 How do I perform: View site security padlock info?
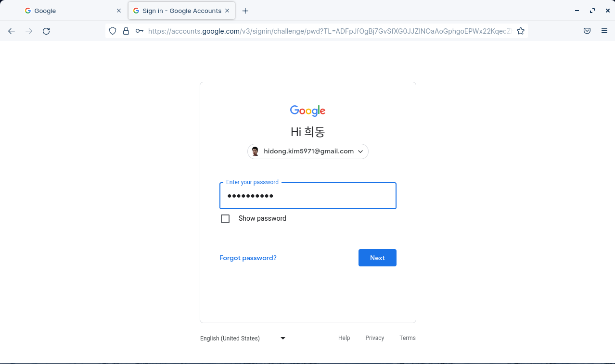(x=126, y=31)
